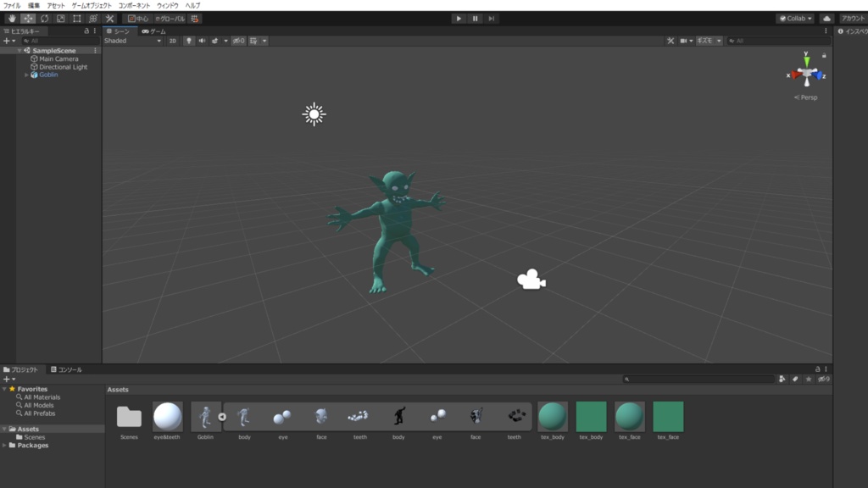Switch to the コンソール (Console) tab
868x488 pixels.
[66, 369]
